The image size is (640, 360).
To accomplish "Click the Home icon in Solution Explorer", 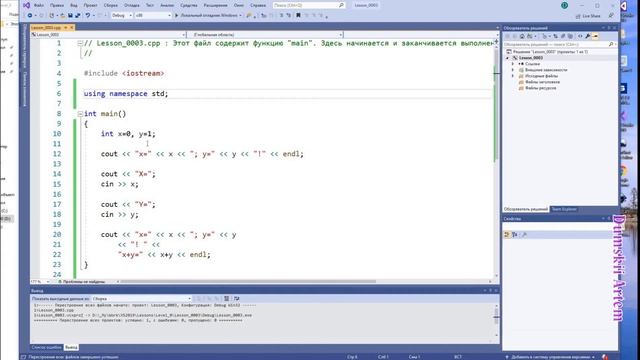I will point(522,36).
